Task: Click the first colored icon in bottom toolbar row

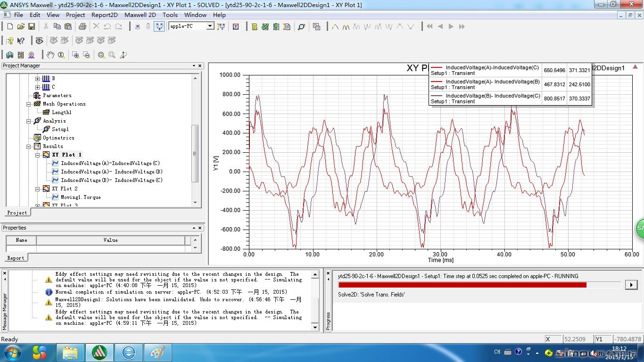Action: tap(10, 55)
